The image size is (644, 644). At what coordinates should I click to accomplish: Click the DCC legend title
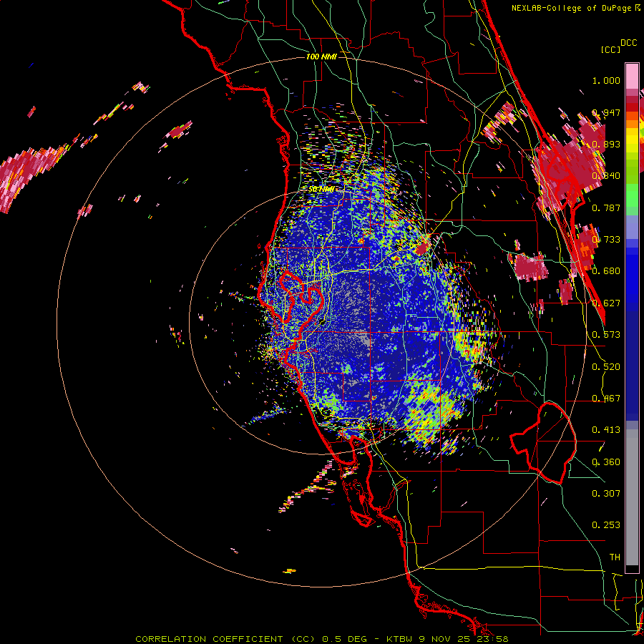coord(628,43)
